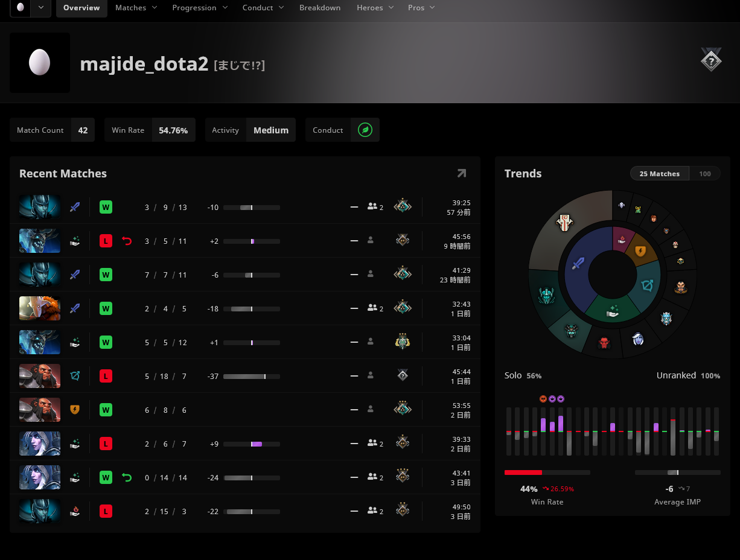Open the hero portrait of the 32:43 match
Image resolution: width=740 pixels, height=560 pixels.
click(40, 308)
